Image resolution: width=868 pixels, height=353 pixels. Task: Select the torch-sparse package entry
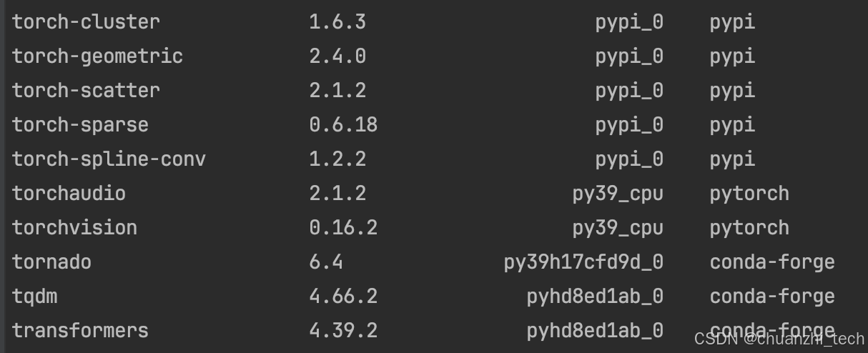[80, 125]
